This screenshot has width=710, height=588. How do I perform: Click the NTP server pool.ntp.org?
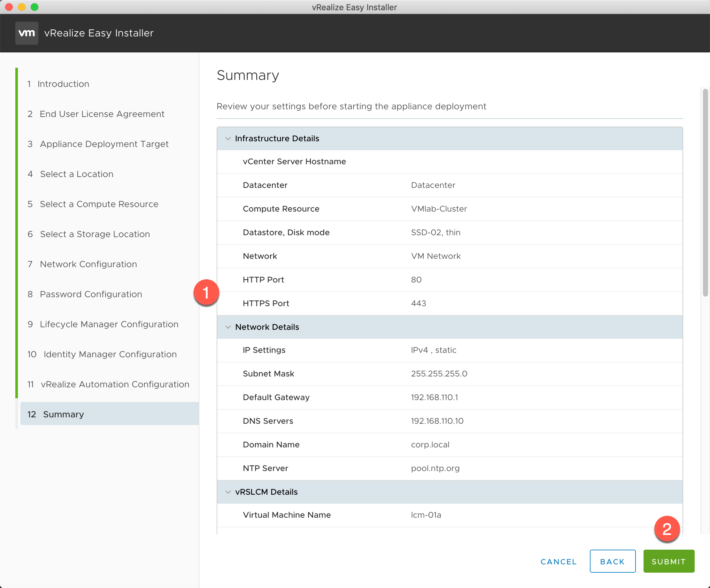tap(435, 468)
